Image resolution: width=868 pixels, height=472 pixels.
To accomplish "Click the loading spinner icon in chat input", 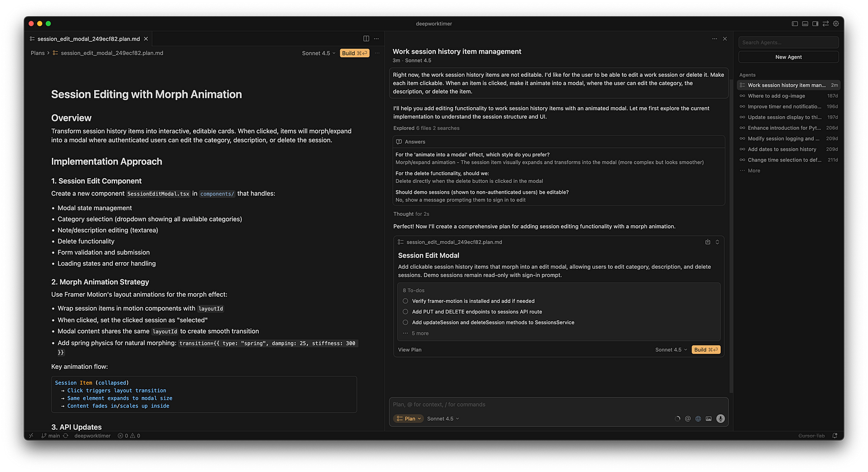I will (x=677, y=419).
